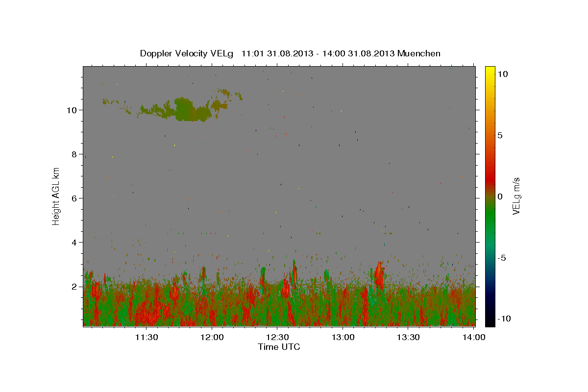The width and height of the screenshot is (588, 392).
Task: Click the 'Time UTC' axis label
Action: (279, 347)
